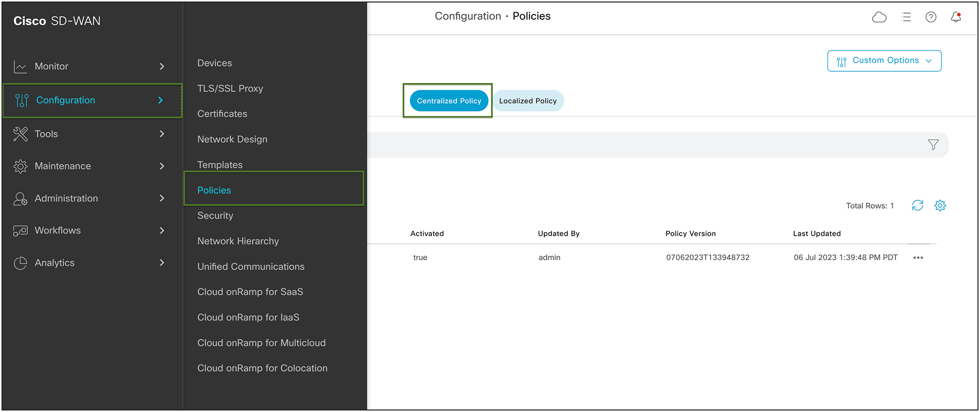Image resolution: width=980 pixels, height=412 pixels.
Task: Open Cloud onRamp for IaaS
Action: (248, 318)
